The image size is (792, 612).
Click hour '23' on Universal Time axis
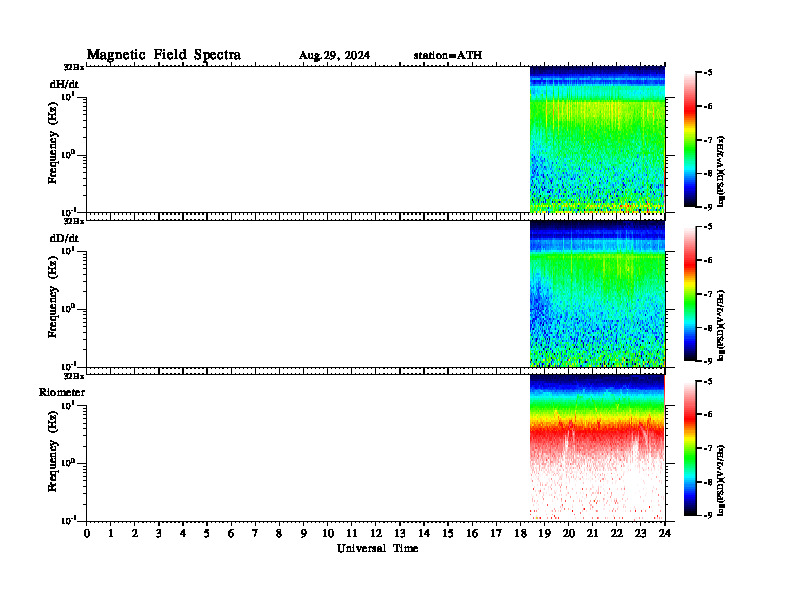640,534
